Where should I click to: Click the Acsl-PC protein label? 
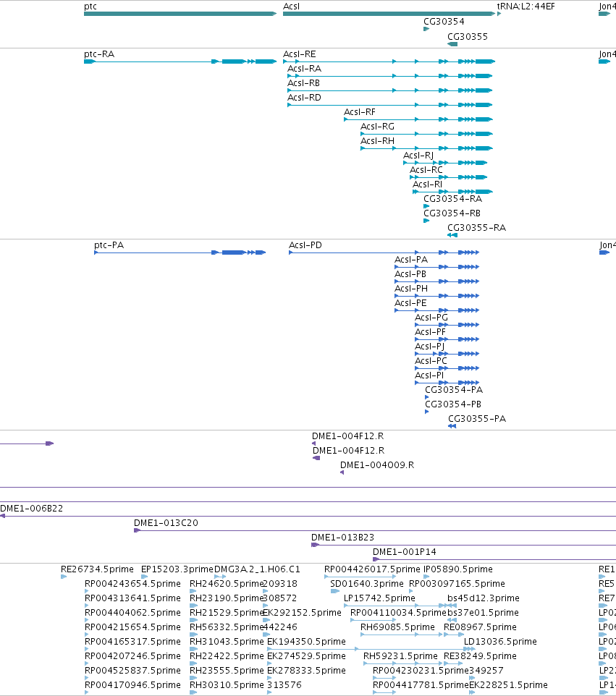tap(431, 360)
